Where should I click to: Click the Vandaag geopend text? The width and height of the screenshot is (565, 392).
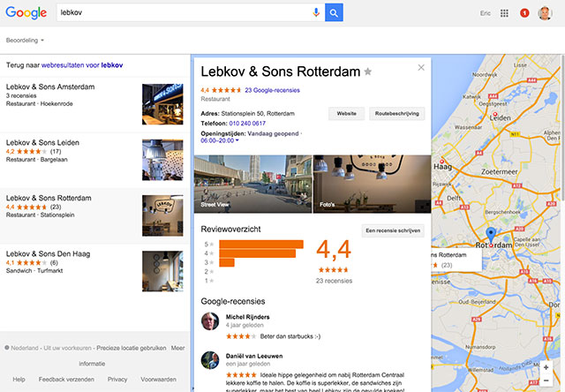(273, 133)
